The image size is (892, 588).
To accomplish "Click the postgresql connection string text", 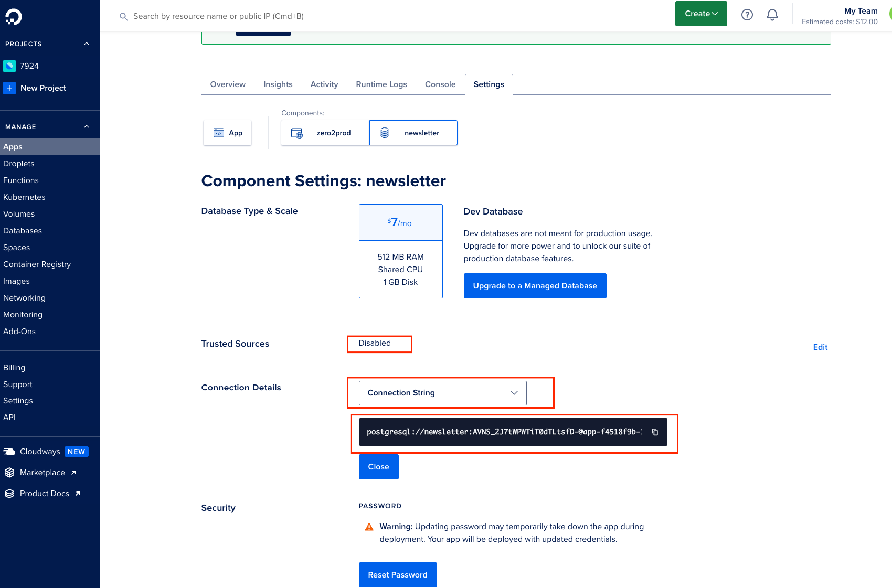I will 504,432.
